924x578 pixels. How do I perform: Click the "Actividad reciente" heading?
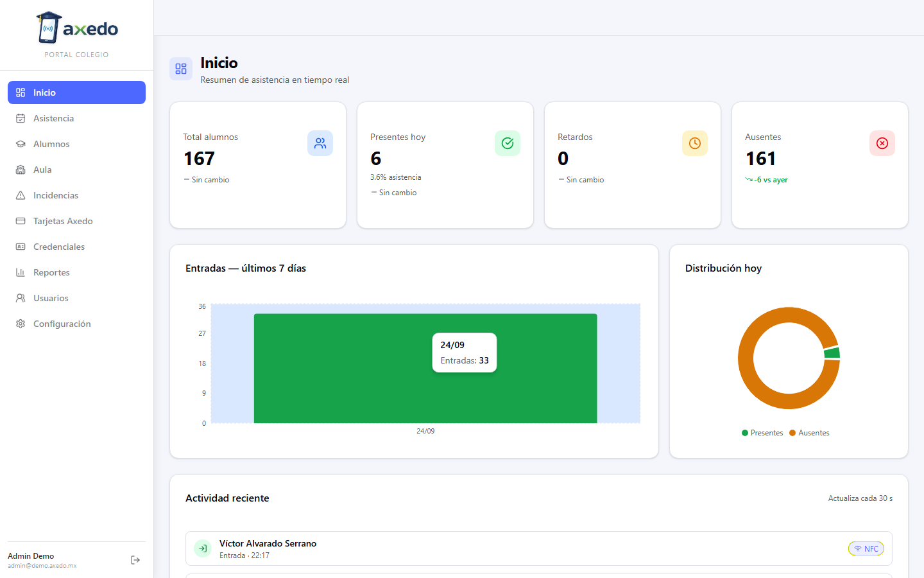pos(227,498)
